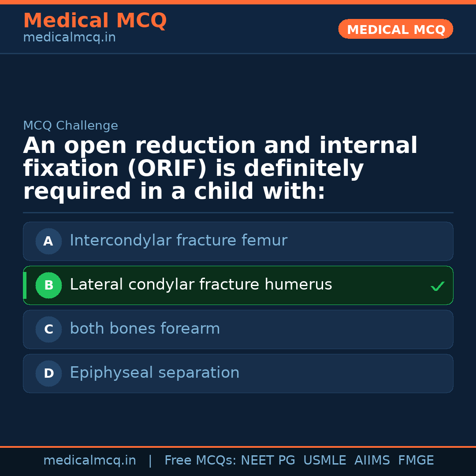Select answer Intercondylar fracture femur
This screenshot has width=476, height=476.
pos(178,241)
